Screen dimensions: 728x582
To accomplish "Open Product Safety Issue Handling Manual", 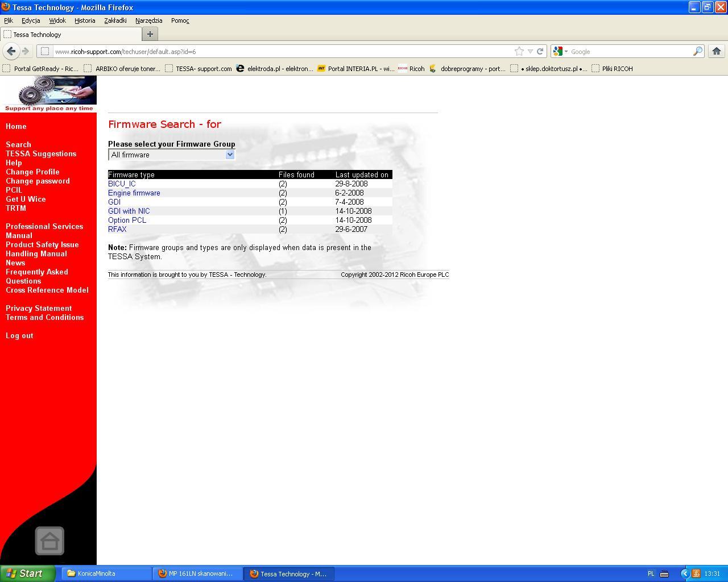I will [42, 249].
